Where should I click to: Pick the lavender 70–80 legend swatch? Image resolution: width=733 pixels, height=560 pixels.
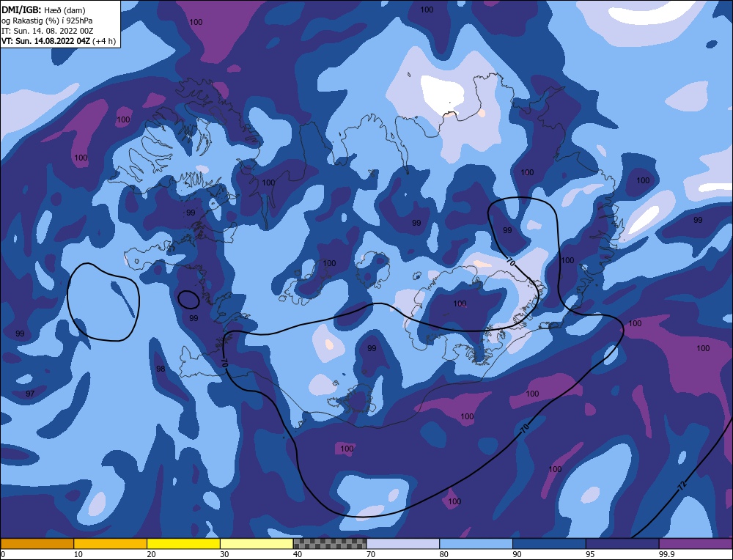[403, 543]
